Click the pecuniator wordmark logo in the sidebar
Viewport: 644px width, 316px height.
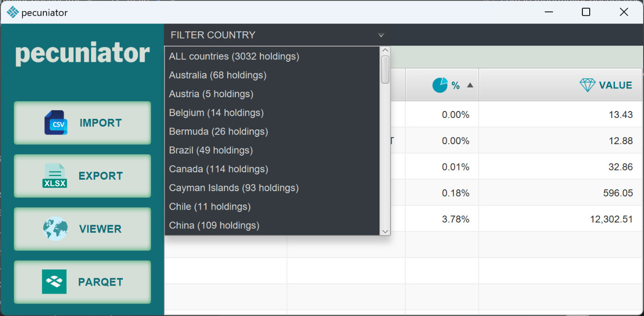coord(82,53)
